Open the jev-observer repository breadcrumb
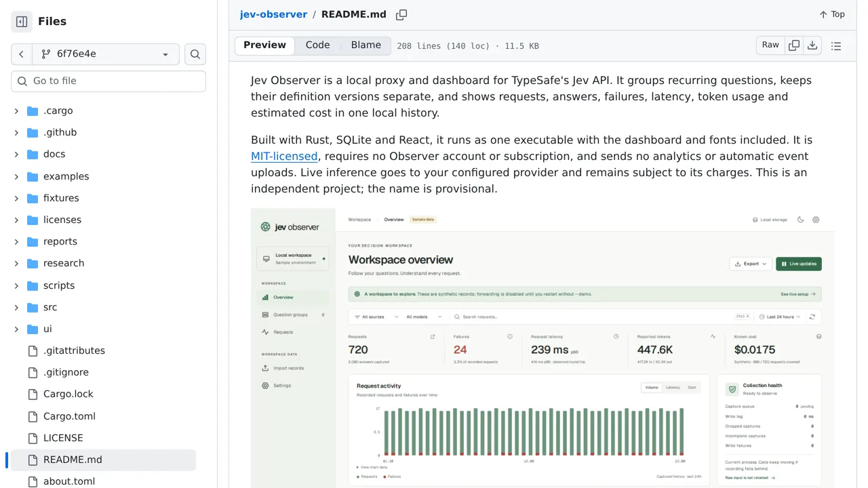This screenshot has width=868, height=488. (273, 14)
